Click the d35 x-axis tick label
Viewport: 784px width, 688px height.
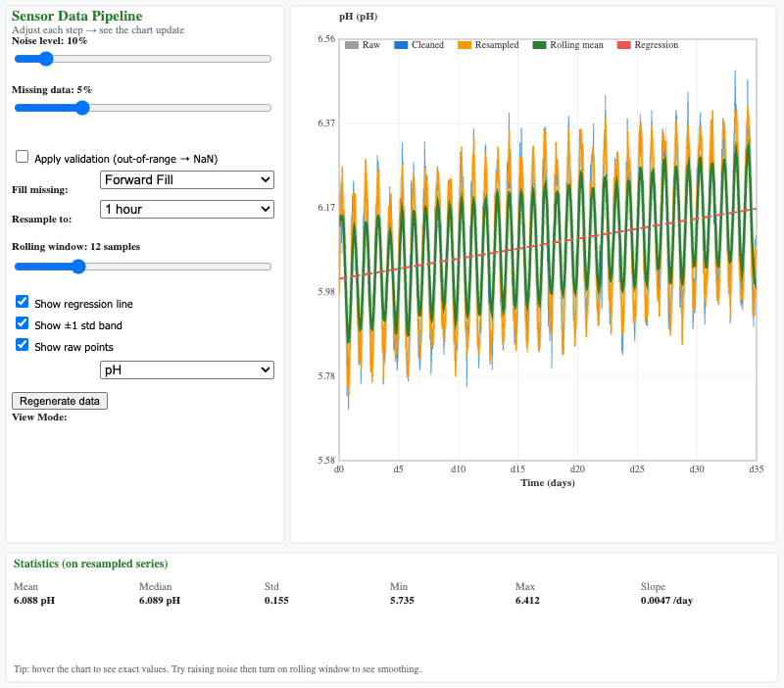757,469
